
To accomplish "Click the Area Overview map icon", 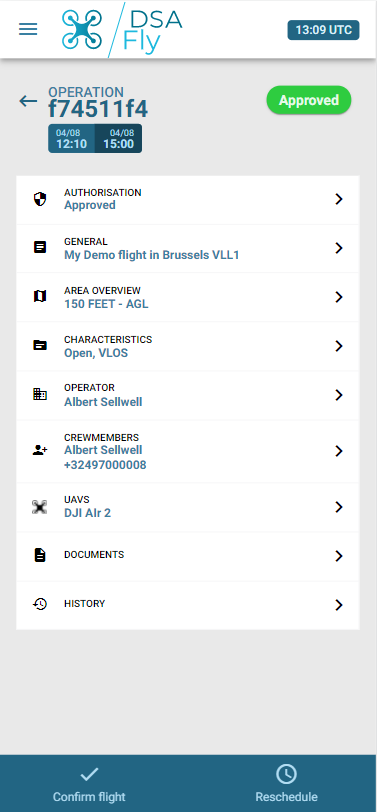I will pos(40,296).
